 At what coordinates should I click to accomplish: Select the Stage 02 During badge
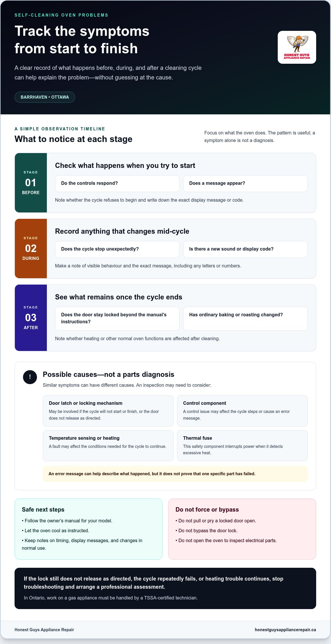tap(31, 249)
